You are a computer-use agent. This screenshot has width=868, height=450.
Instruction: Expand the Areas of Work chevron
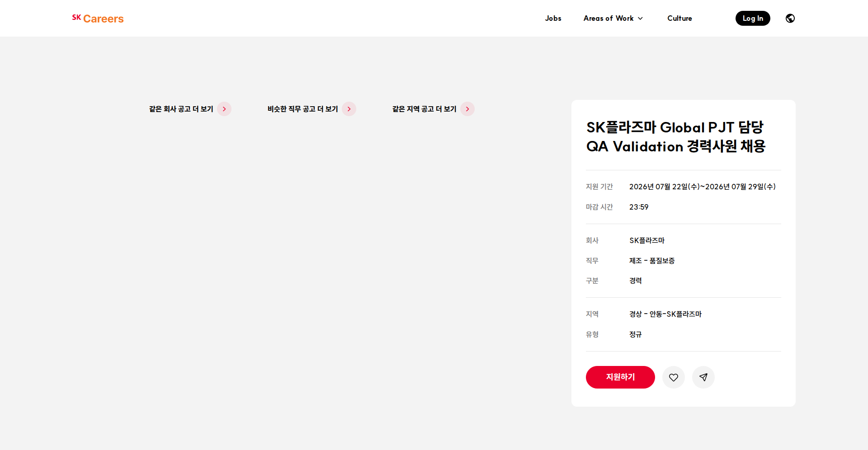pos(640,19)
